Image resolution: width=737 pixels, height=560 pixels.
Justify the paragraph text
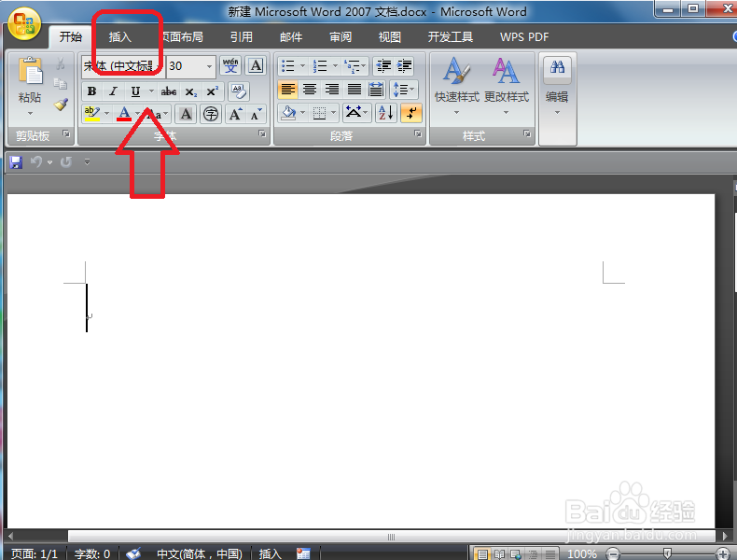(x=354, y=90)
